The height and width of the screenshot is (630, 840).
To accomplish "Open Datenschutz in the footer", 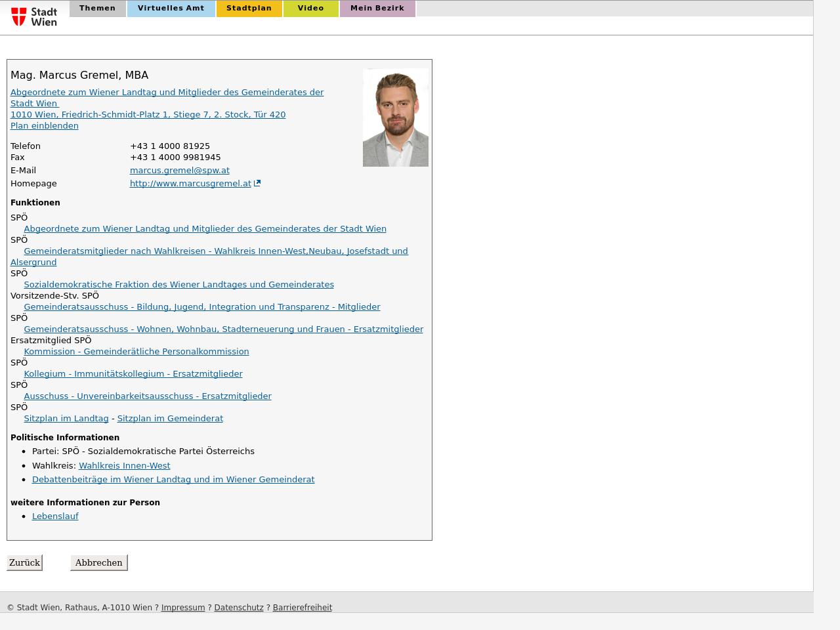I will point(239,608).
